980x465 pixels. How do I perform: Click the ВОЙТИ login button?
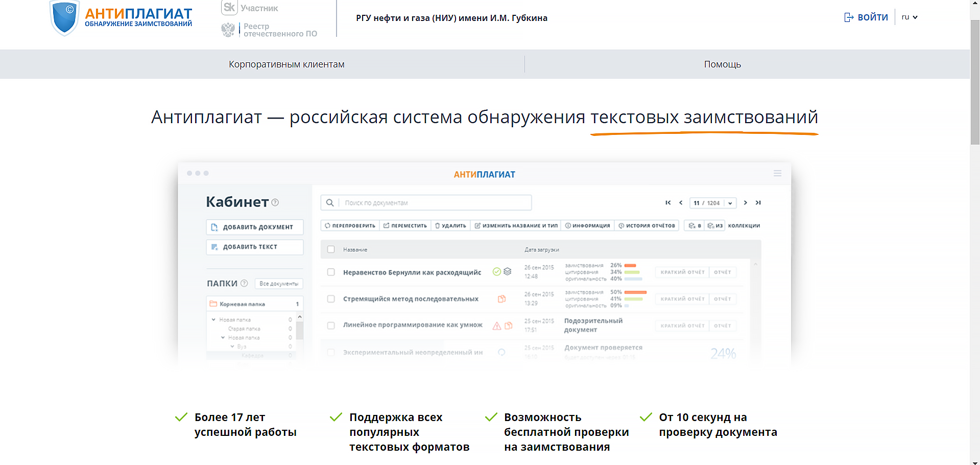pos(866,17)
